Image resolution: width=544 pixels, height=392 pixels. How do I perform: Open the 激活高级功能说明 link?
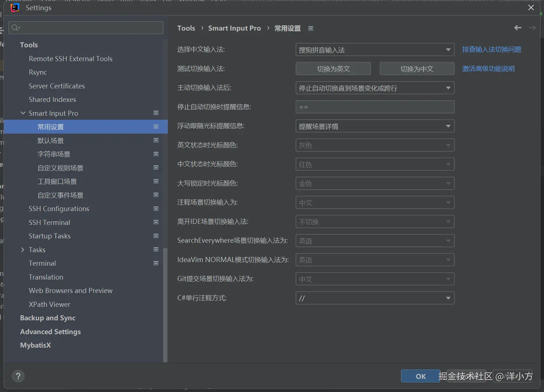point(488,69)
